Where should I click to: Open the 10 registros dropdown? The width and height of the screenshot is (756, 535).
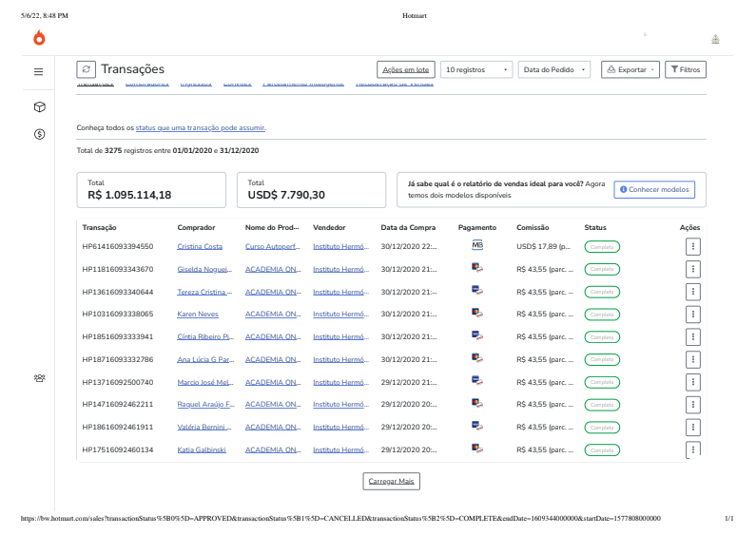click(476, 70)
